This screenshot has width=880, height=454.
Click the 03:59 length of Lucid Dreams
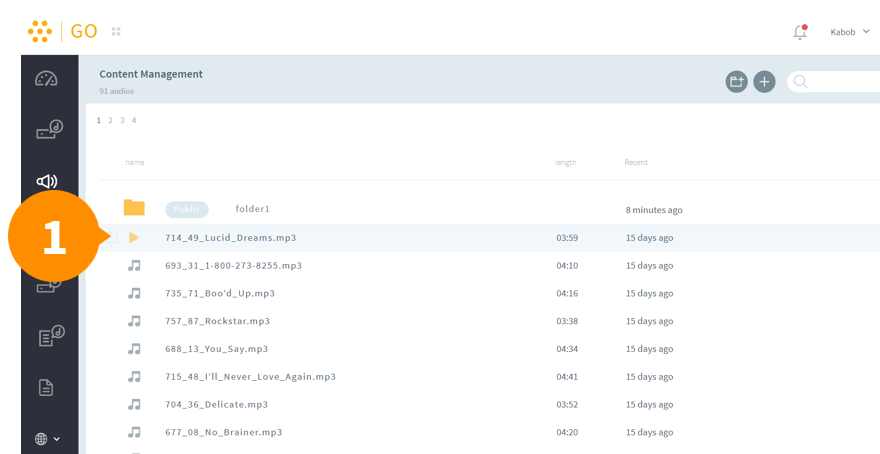[567, 238]
